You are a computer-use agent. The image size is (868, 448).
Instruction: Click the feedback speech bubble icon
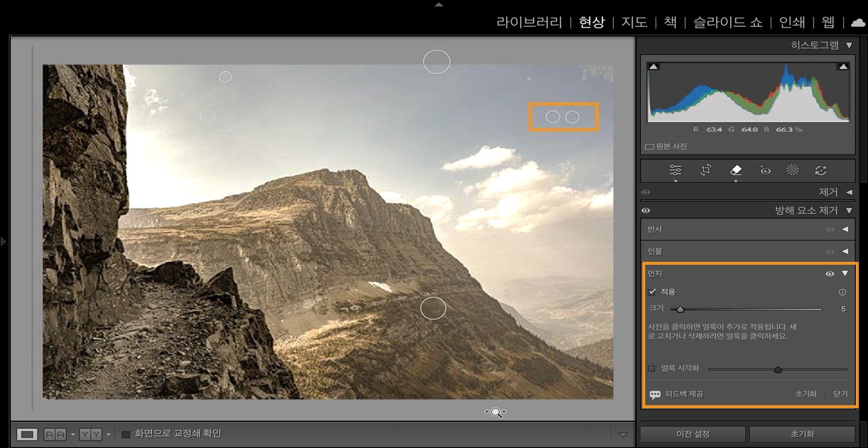click(x=654, y=394)
